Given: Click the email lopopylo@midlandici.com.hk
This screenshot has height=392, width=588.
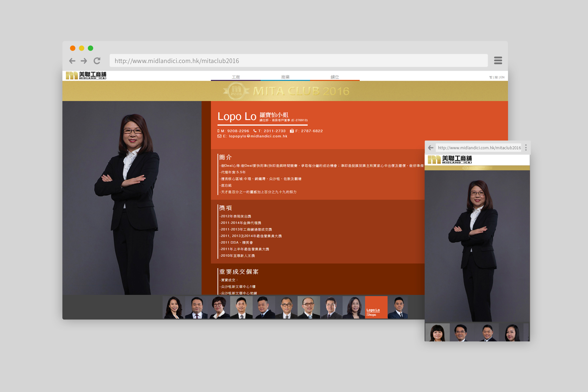Looking at the screenshot, I should [258, 136].
